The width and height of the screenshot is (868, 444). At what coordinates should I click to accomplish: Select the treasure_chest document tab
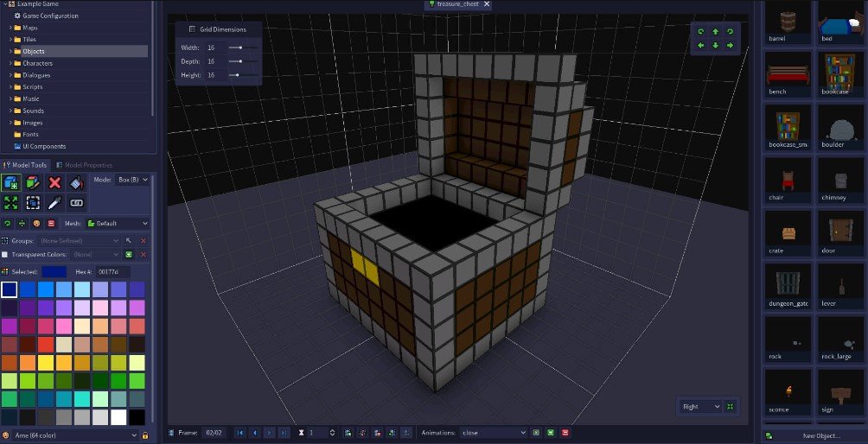click(x=458, y=4)
